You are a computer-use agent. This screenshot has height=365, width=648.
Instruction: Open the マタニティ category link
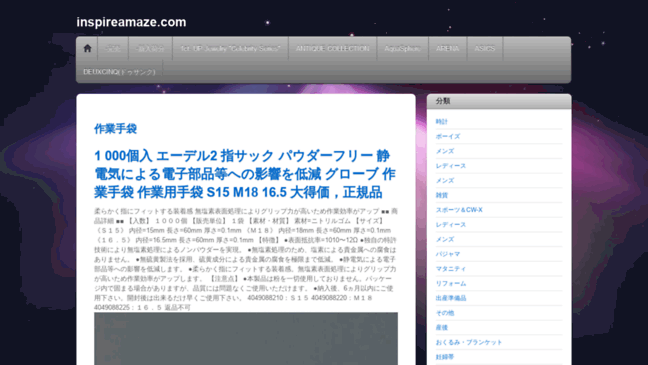450,269
